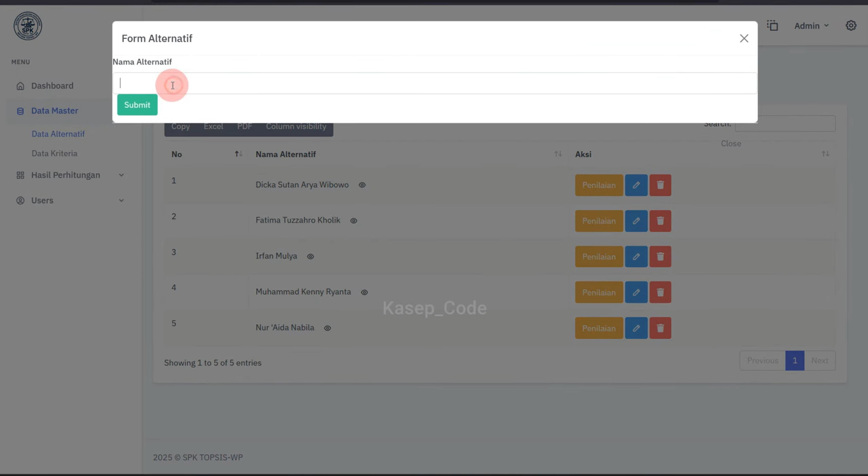Click the edit pencil for Muhammad Kenny Ryanta

point(636,292)
